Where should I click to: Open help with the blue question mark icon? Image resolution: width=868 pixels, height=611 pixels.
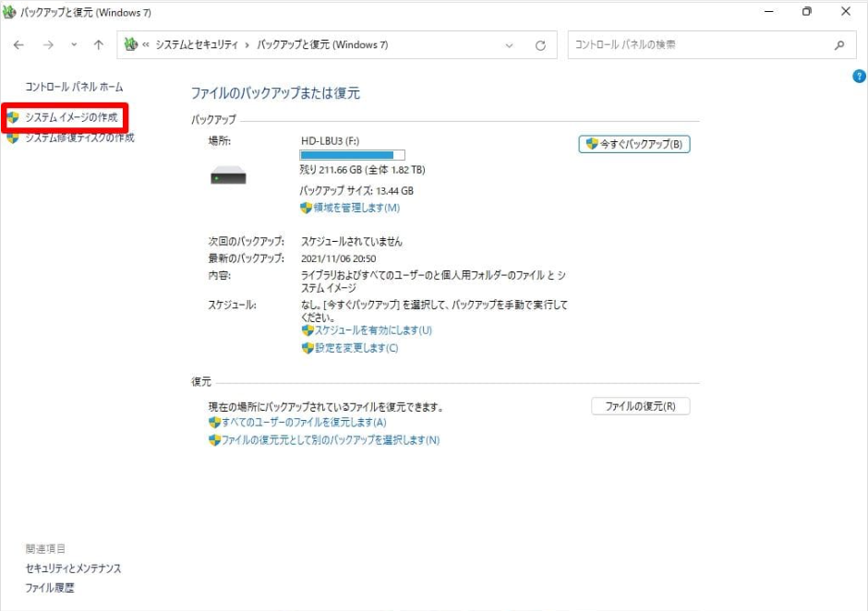tap(859, 77)
